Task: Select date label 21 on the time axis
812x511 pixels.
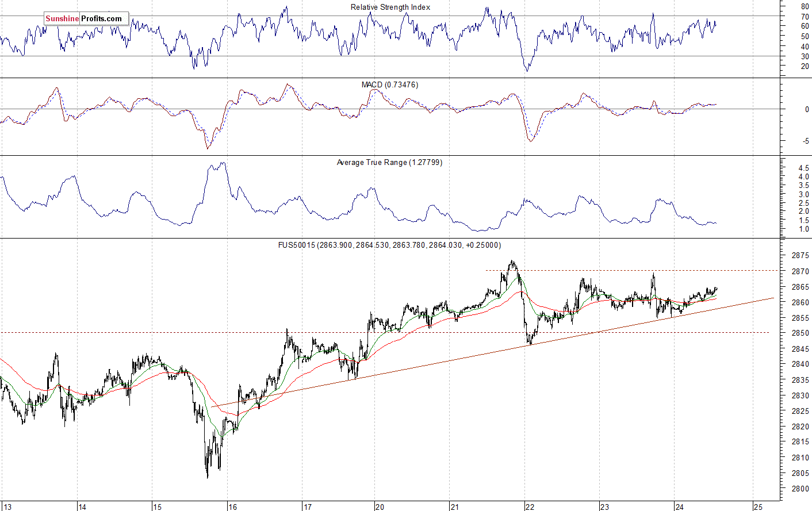Action: pos(455,506)
